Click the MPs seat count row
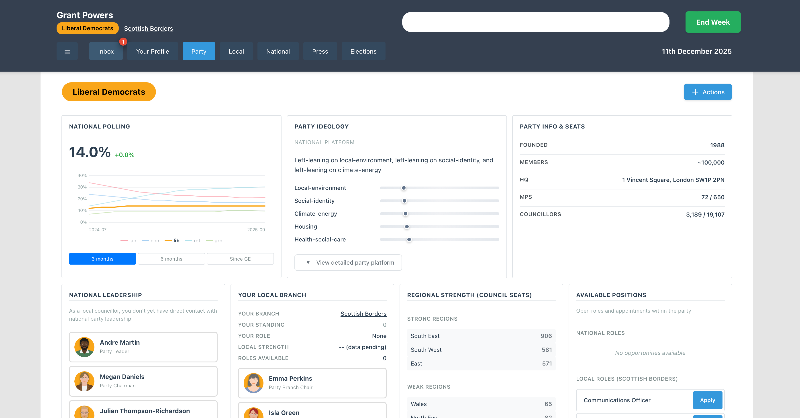 (622, 197)
